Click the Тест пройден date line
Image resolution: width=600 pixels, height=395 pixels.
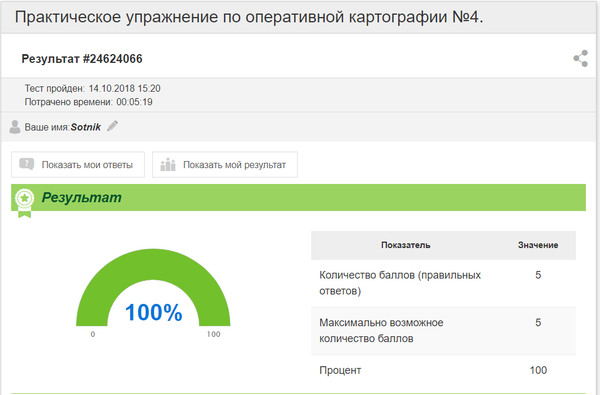[93, 88]
